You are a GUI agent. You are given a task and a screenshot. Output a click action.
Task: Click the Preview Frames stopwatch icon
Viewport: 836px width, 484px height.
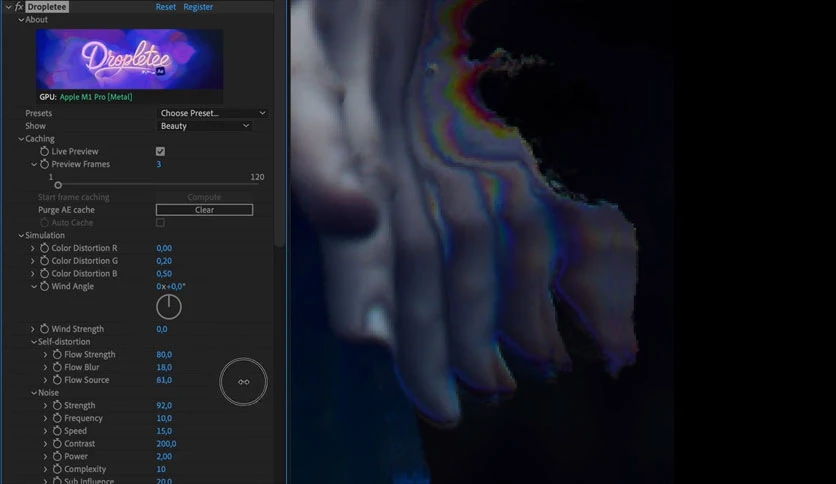[x=44, y=164]
